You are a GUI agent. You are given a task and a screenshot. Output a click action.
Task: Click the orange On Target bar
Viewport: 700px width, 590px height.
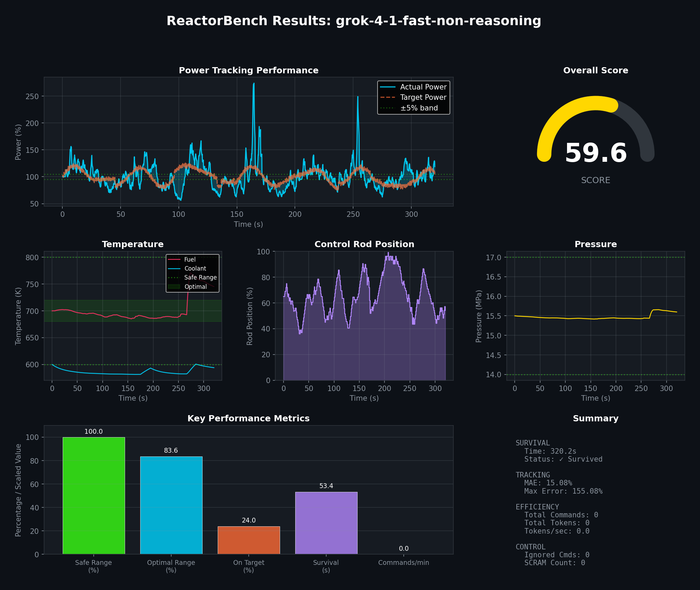249,540
